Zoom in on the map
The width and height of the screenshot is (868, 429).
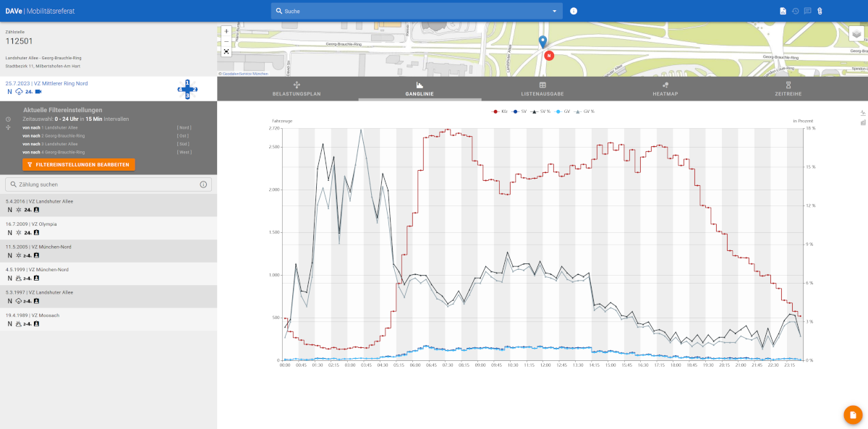click(226, 31)
